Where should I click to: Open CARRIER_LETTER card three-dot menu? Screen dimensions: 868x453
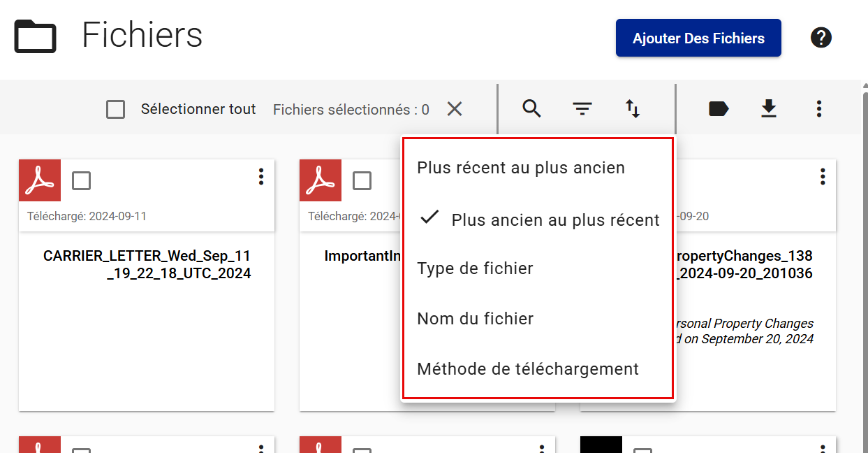[x=261, y=177]
